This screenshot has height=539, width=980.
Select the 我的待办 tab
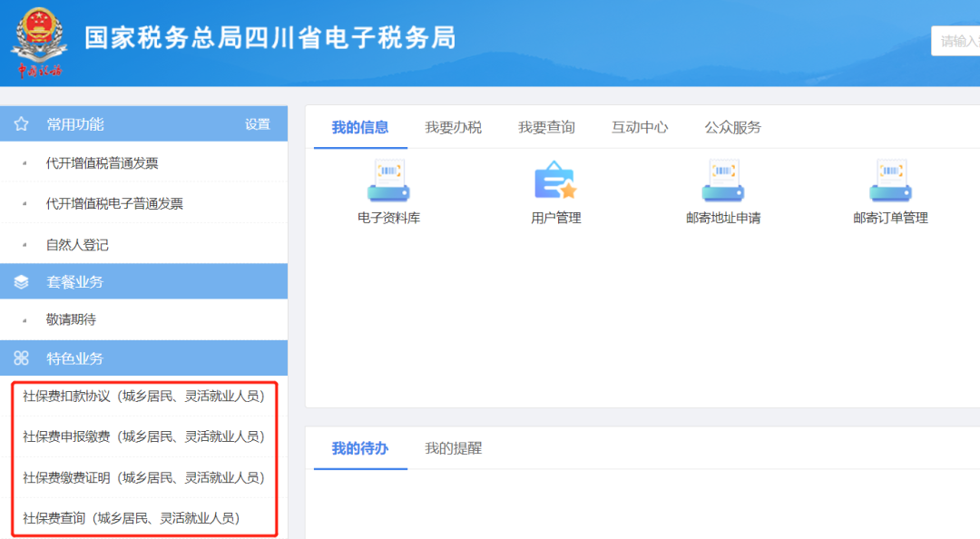tap(360, 448)
